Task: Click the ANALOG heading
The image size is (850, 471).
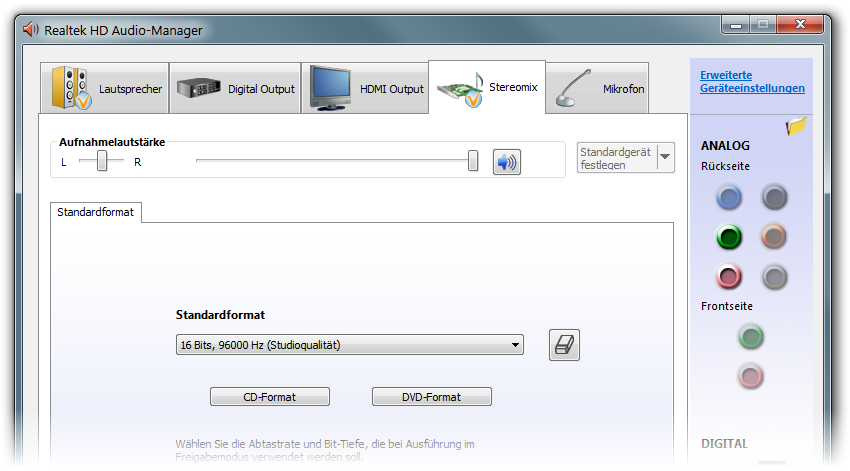Action: click(x=725, y=146)
